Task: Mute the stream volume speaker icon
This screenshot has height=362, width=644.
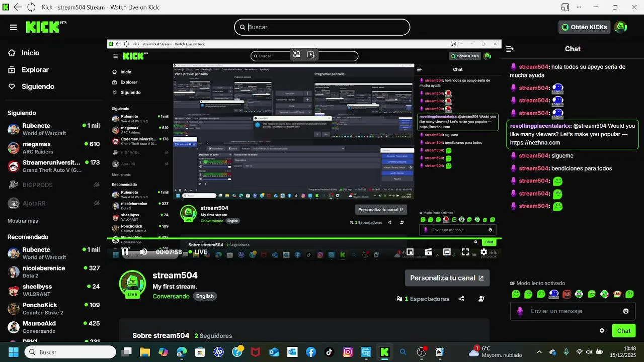Action: tap(143, 252)
